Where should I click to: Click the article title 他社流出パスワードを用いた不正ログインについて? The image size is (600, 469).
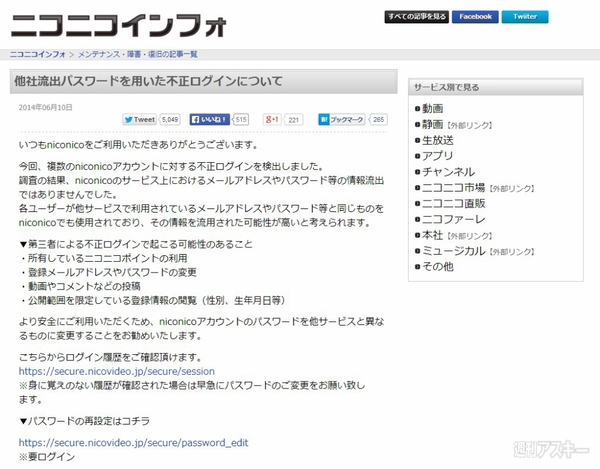coord(148,81)
